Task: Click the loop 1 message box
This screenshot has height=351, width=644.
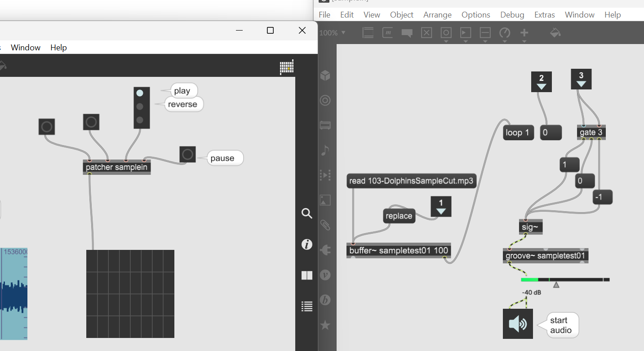Action: pyautogui.click(x=518, y=133)
